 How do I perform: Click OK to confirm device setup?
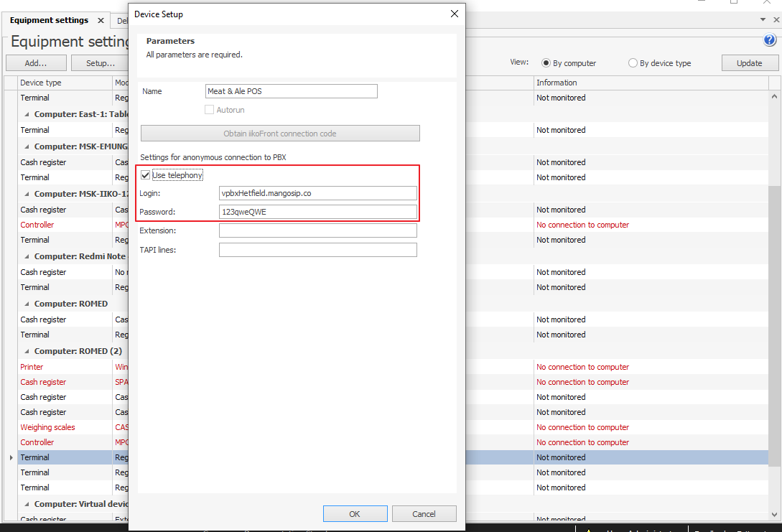[x=355, y=513]
